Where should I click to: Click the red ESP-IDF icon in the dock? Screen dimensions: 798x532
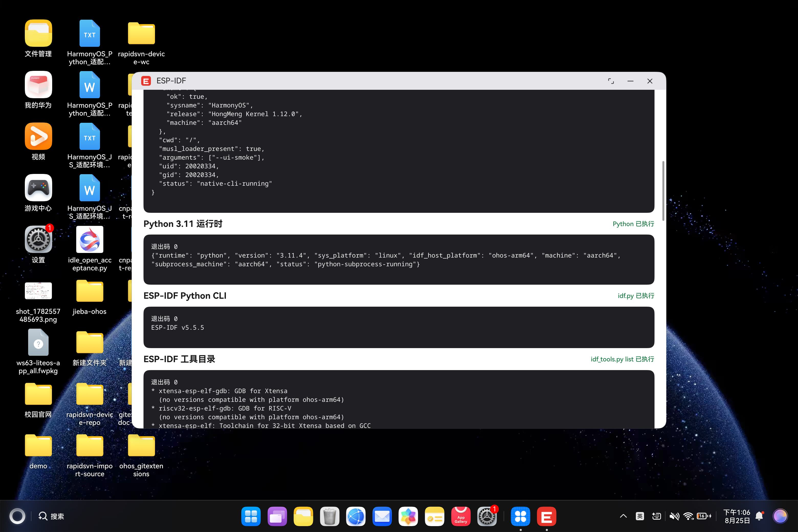(547, 516)
